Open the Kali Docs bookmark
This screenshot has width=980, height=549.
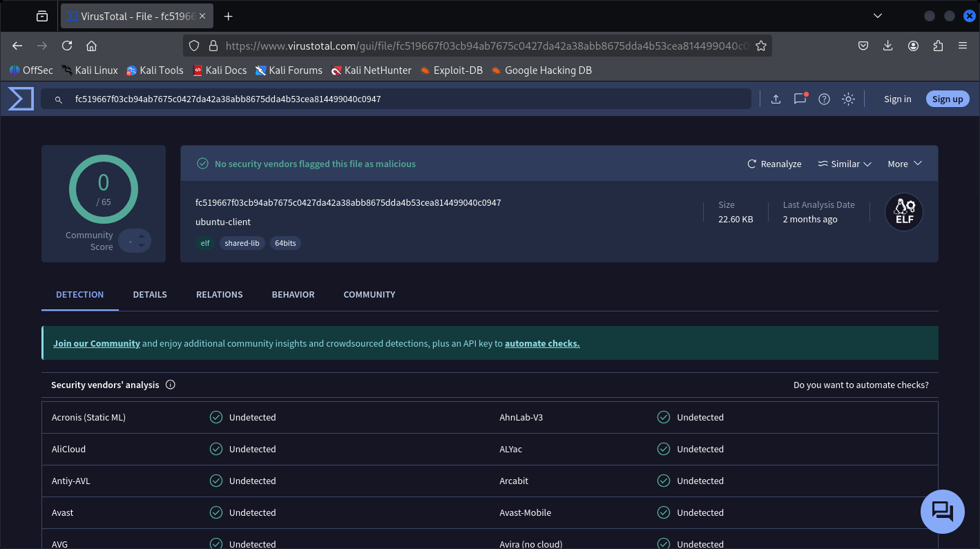pyautogui.click(x=220, y=70)
